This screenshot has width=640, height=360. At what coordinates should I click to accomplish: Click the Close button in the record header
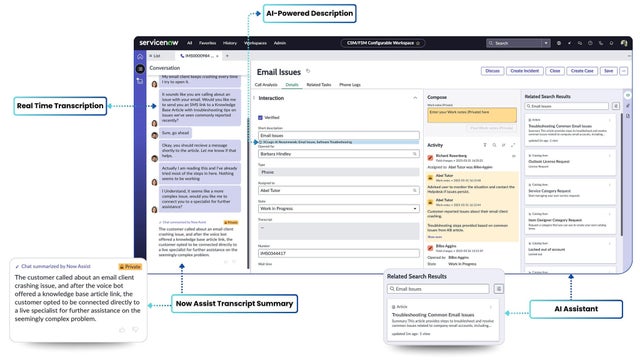pyautogui.click(x=555, y=71)
